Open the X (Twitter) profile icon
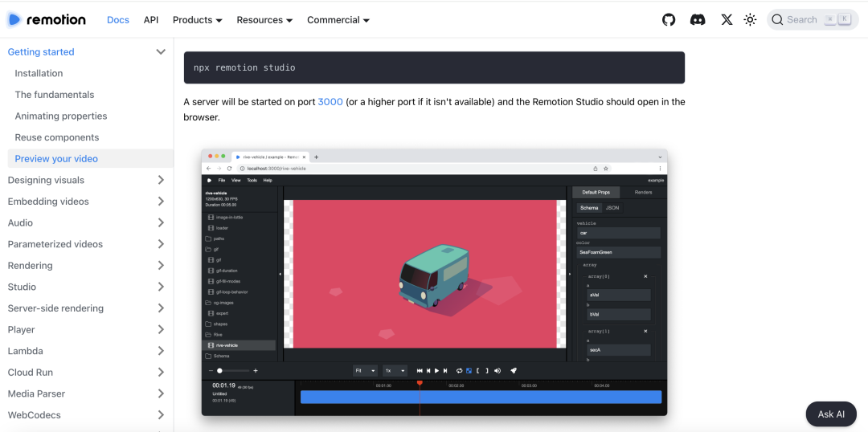 727,20
